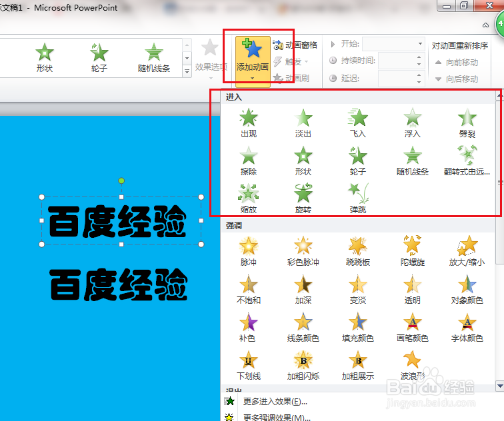Screen dimensions: 504x421
Task: Select the upper 百度经验 text box
Action: point(121,221)
